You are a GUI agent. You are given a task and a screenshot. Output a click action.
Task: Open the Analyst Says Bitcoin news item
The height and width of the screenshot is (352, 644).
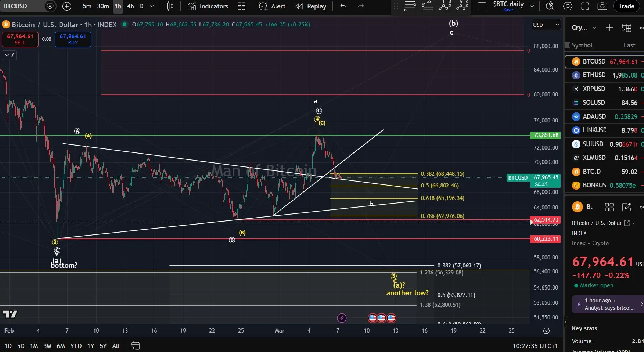[608, 304]
